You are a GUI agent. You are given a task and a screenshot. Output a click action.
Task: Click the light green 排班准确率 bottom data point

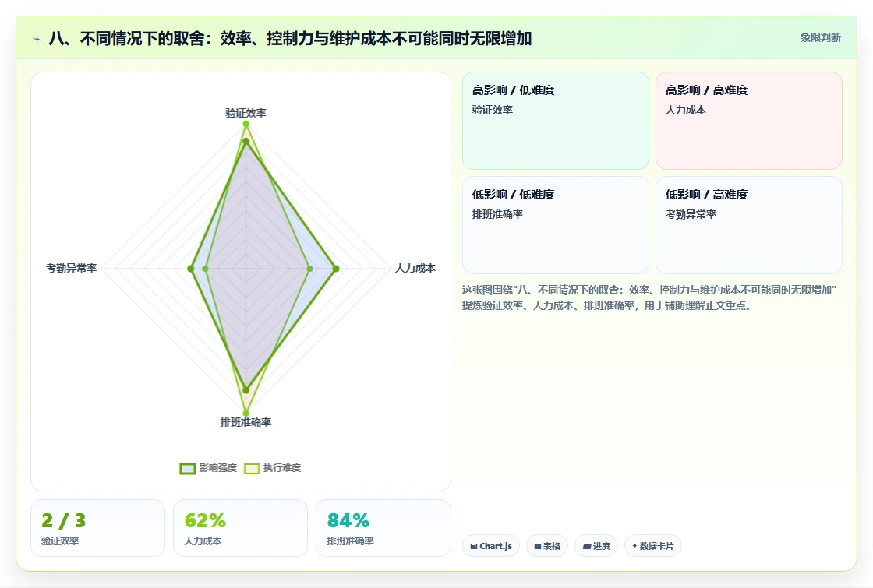[x=246, y=414]
